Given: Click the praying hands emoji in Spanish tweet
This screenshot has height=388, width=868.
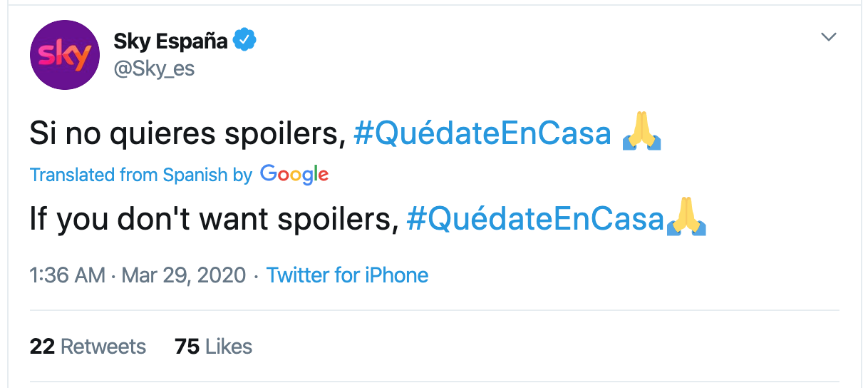Looking at the screenshot, I should click(x=642, y=133).
